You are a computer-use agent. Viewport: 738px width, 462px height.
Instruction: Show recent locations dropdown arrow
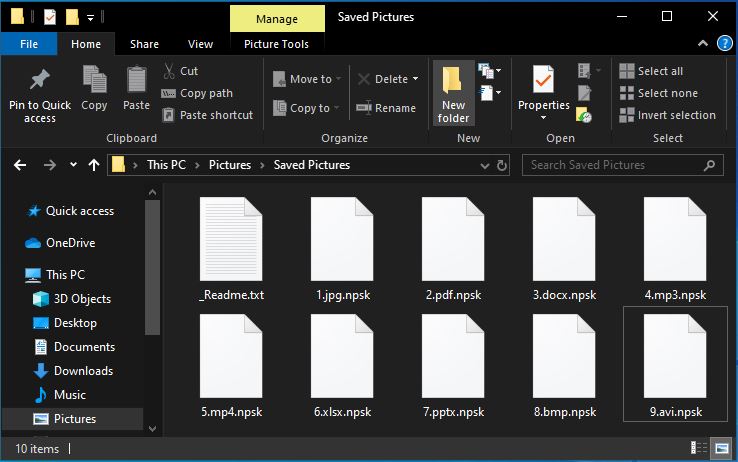coord(73,165)
